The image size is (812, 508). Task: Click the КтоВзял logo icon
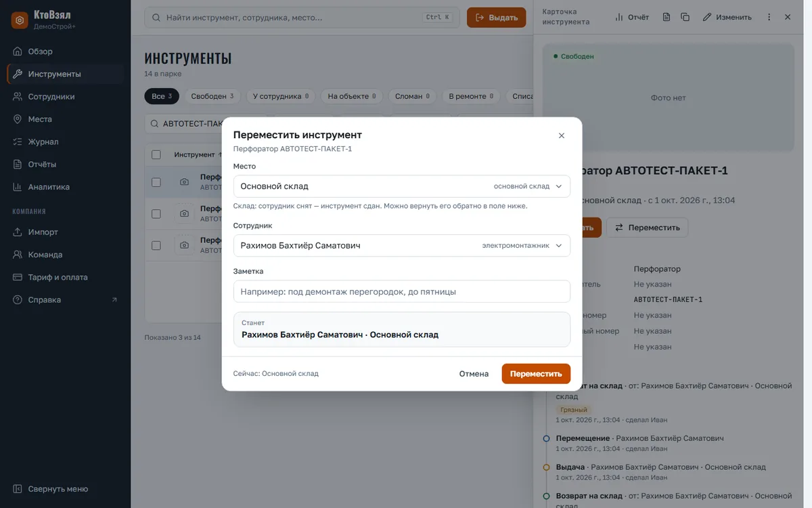pos(20,20)
